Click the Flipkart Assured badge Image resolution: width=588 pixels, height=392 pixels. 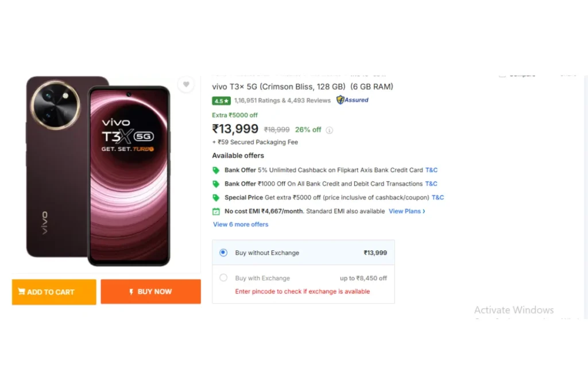click(353, 100)
